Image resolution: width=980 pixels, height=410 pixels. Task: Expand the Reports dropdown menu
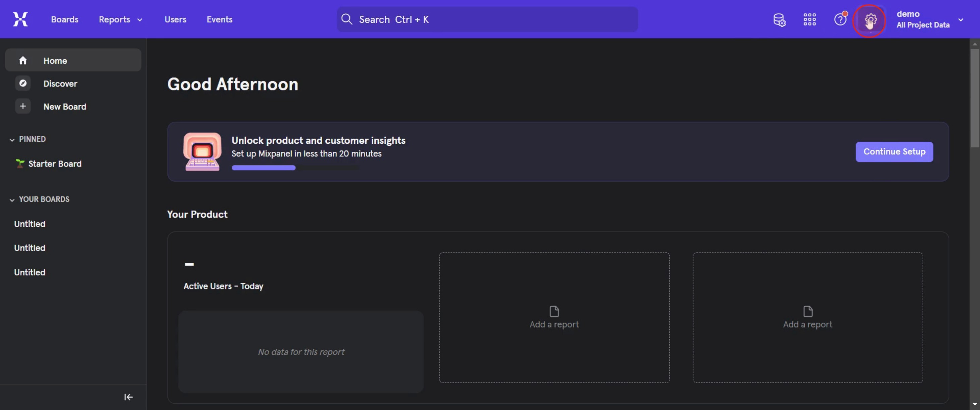[x=120, y=19]
